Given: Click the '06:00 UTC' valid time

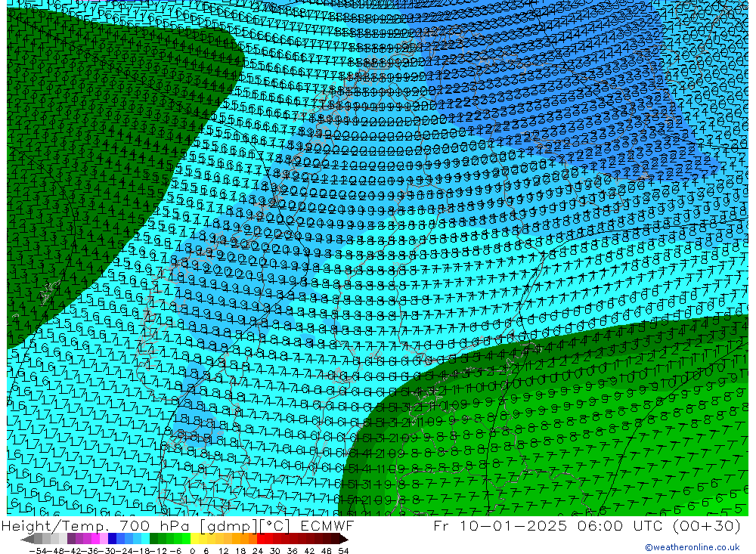Looking at the screenshot, I should 621,525.
